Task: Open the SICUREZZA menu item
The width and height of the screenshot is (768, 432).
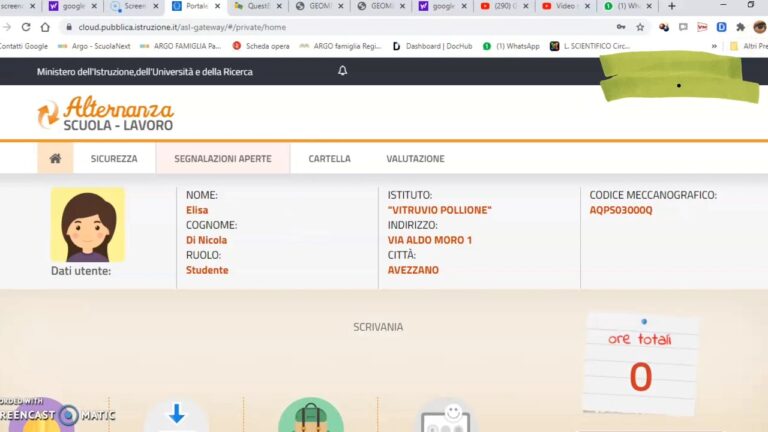Action: pyautogui.click(x=114, y=159)
